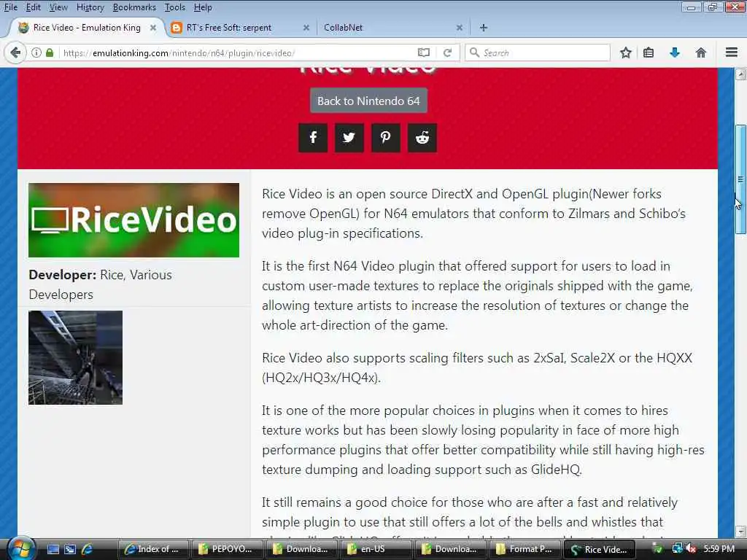The width and height of the screenshot is (747, 560).
Task: Switch to Index of... taskbar window
Action: (152, 549)
